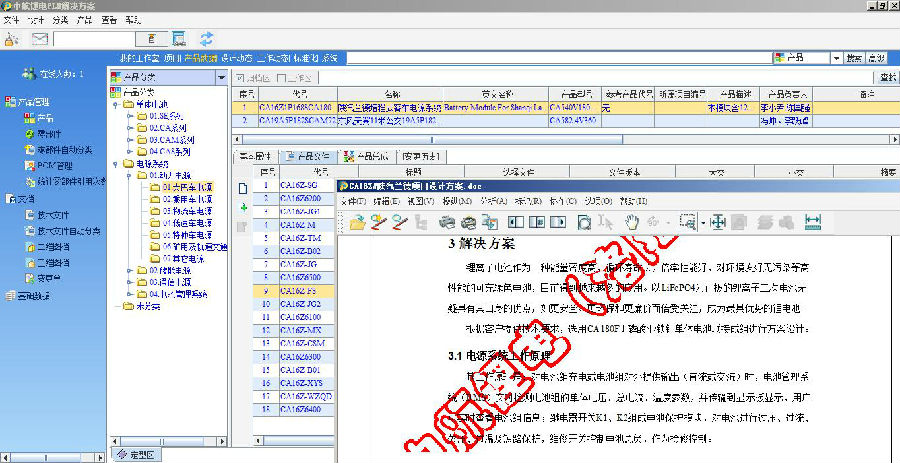Click the green plus add-file icon

[243, 208]
